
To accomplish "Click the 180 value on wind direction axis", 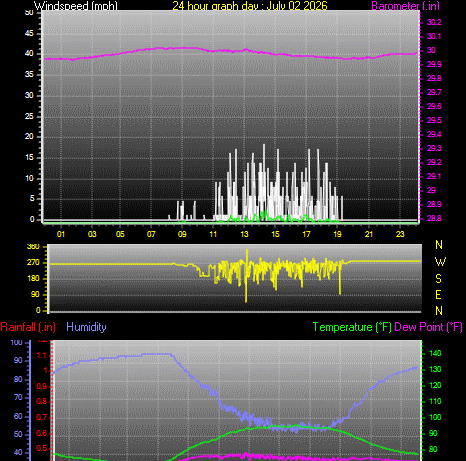I will [33, 278].
